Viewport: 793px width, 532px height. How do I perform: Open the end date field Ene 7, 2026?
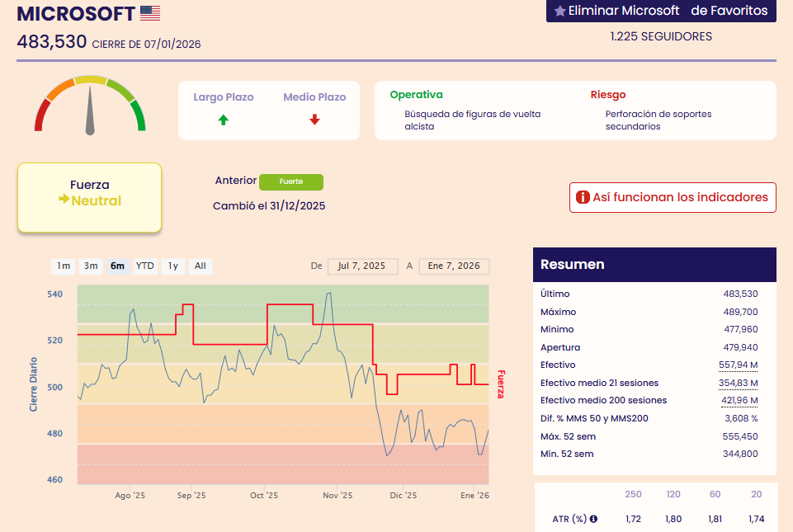(454, 266)
